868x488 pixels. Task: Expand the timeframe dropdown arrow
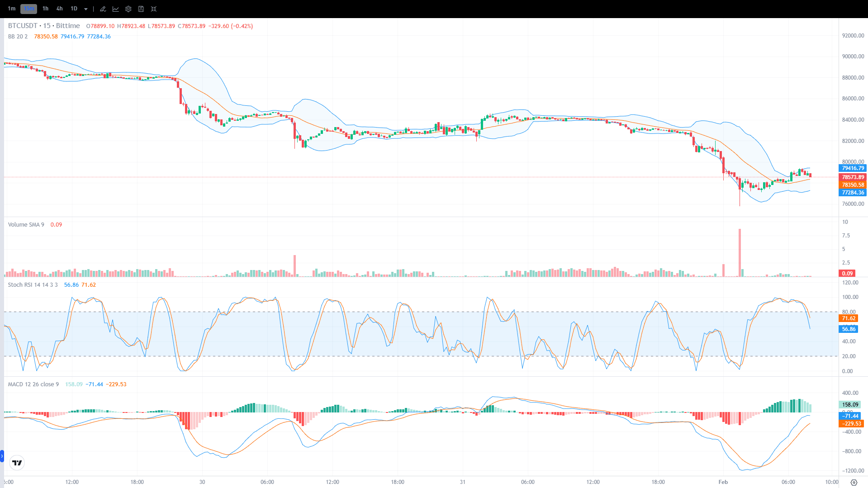[x=85, y=9]
